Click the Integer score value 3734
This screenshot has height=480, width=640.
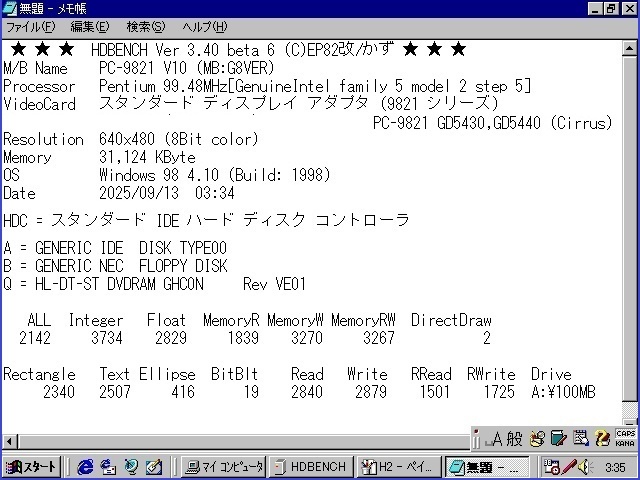pos(107,338)
